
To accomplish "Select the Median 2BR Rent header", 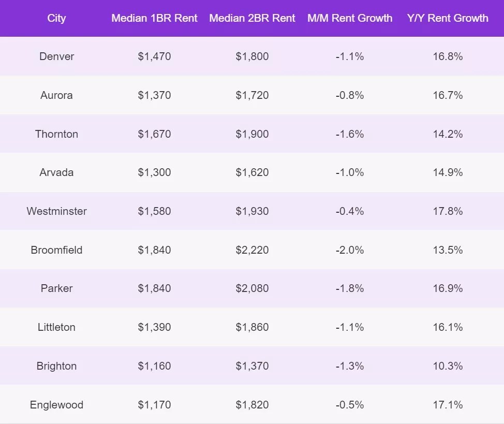I will click(252, 18).
